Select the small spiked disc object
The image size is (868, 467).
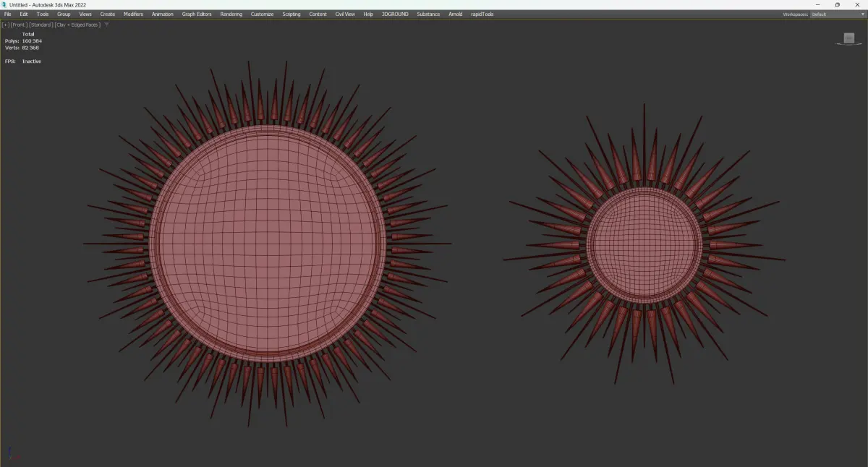[x=644, y=245]
